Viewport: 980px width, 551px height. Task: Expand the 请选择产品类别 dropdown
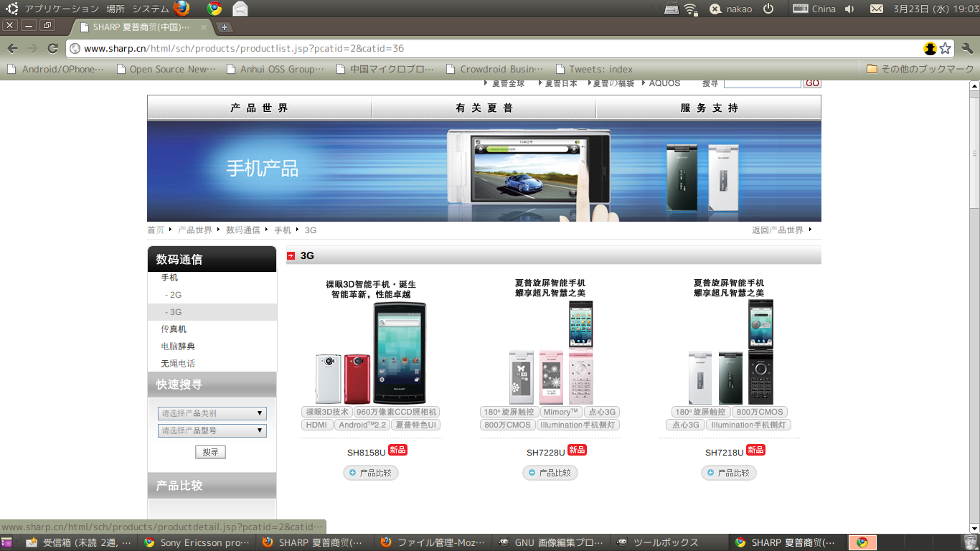click(212, 413)
